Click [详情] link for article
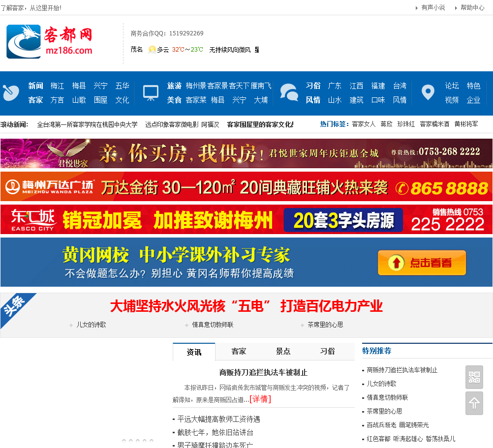 tap(260, 399)
